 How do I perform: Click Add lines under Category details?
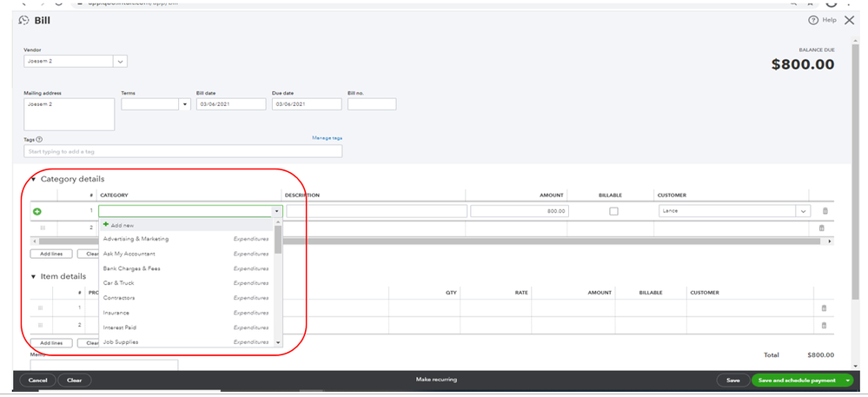(51, 254)
